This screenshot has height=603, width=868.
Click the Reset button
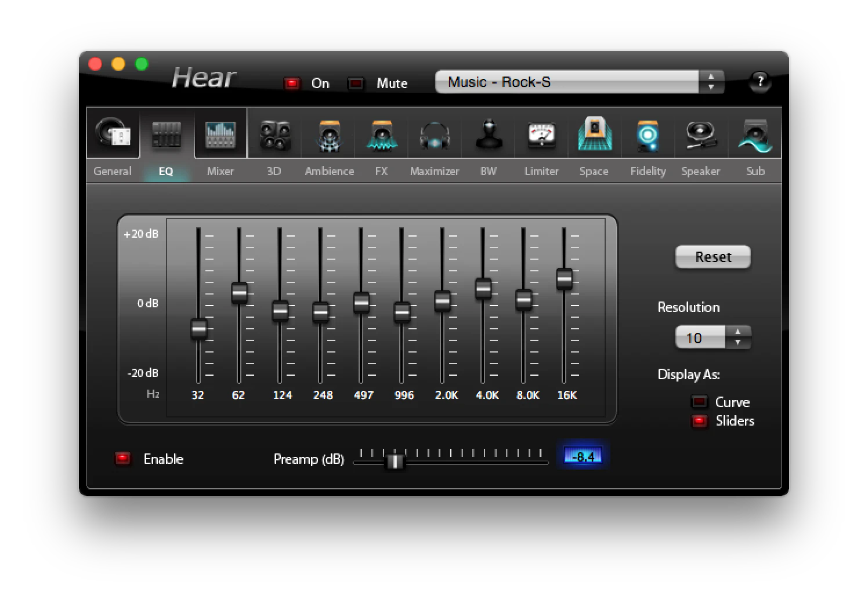click(x=713, y=257)
